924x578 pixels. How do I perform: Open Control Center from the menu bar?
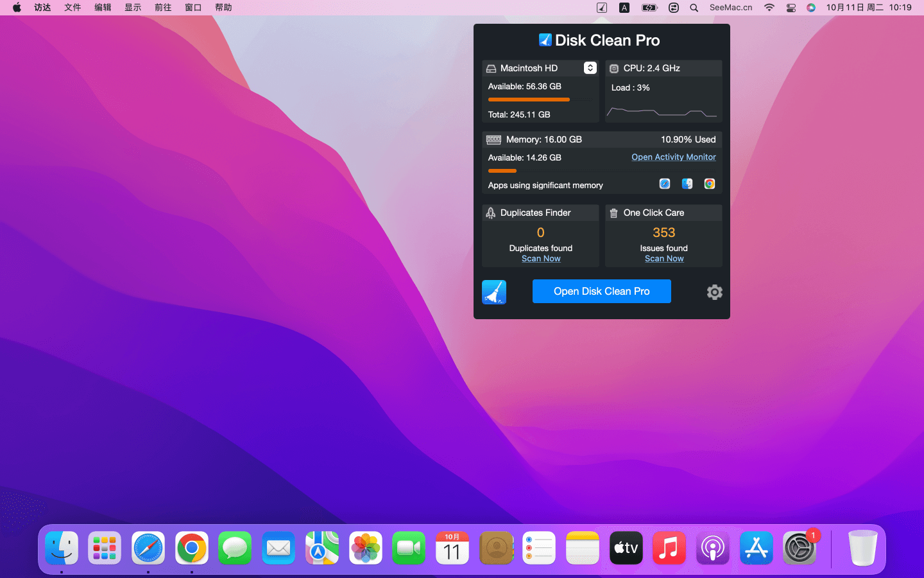pos(791,8)
